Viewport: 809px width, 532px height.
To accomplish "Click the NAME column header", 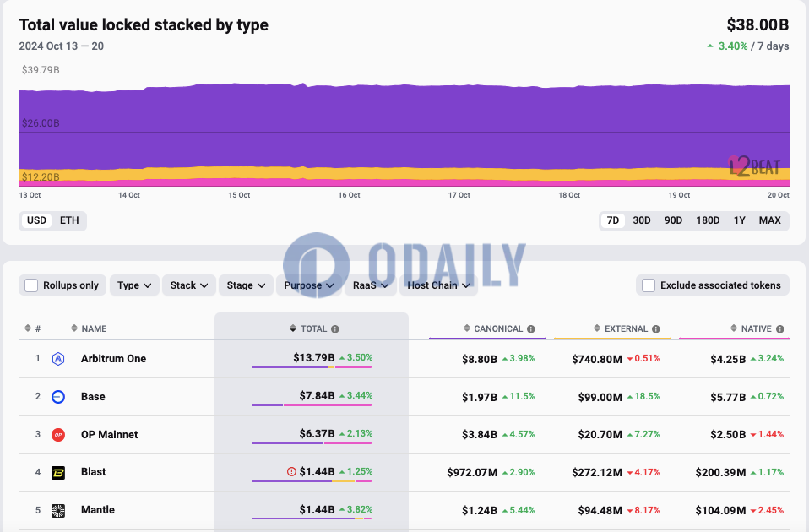I will coord(94,328).
